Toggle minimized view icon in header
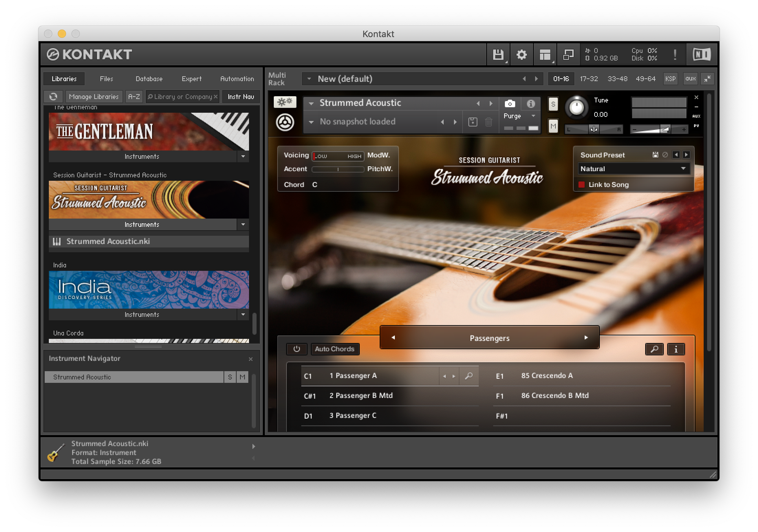Image resolution: width=758 pixels, height=532 pixels. click(568, 55)
